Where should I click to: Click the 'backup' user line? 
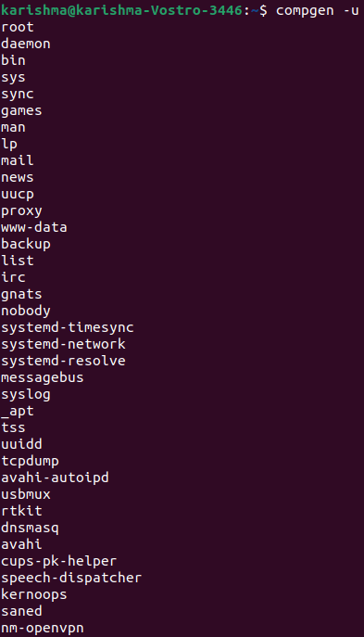26,244
